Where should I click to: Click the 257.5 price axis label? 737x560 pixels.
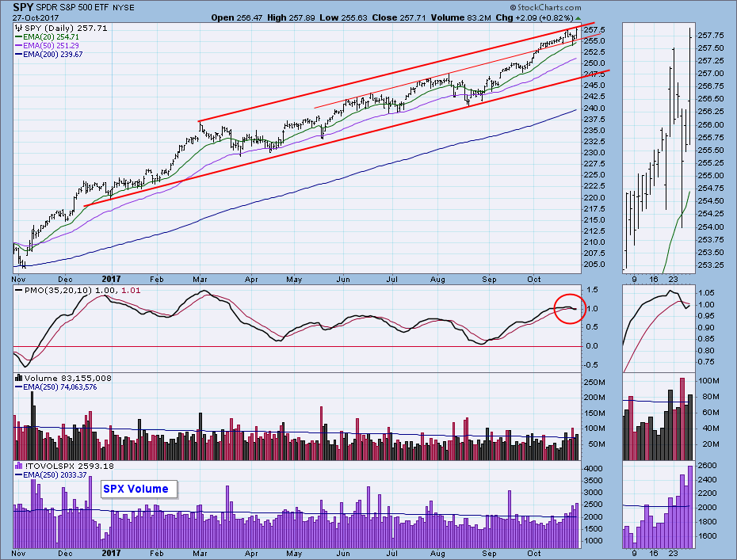(x=595, y=30)
